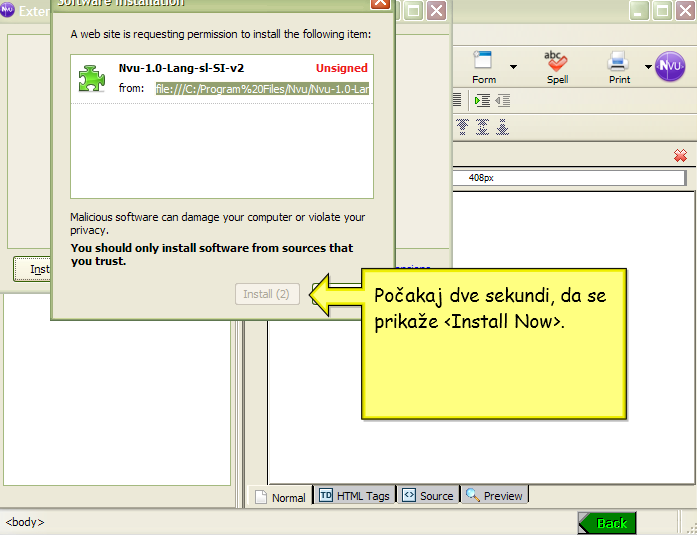Increase indent of the paragraph
Image resolution: width=697 pixels, height=535 pixels.
[x=483, y=100]
